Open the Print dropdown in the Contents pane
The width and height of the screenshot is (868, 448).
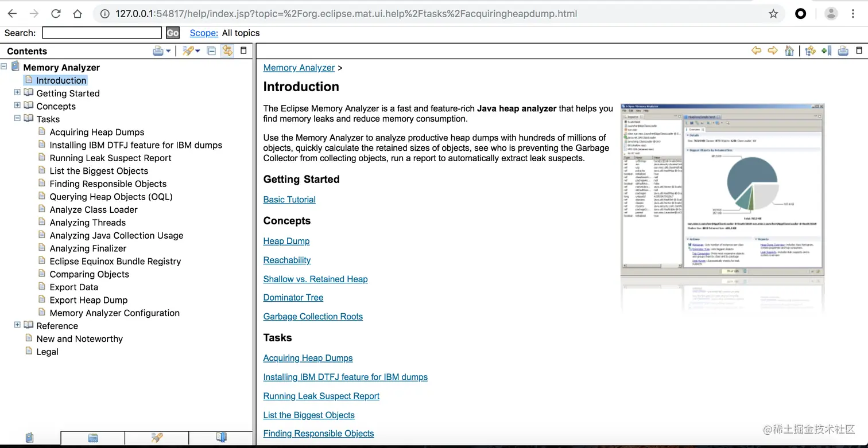point(166,50)
